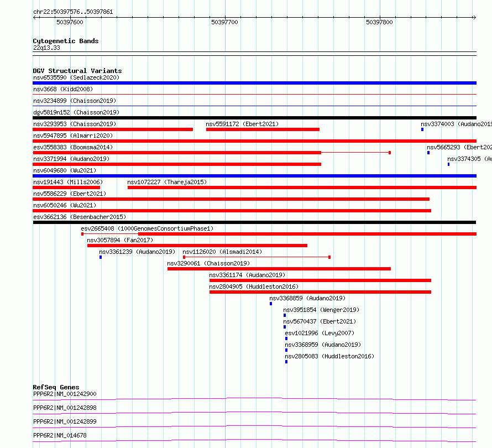Viewport: 492px width, 448px height.
Task: Click the blue nsv3374305 marker
Action: tap(448, 164)
